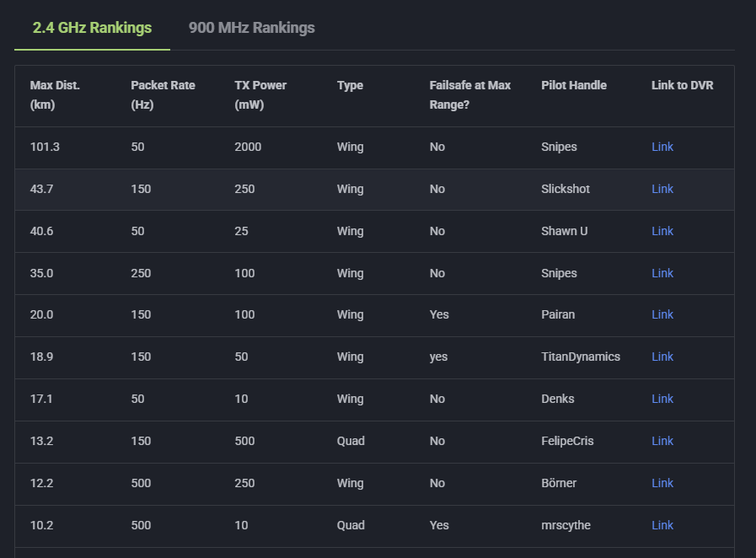Click the 101.3 max distance cell
756x558 pixels.
pos(45,147)
